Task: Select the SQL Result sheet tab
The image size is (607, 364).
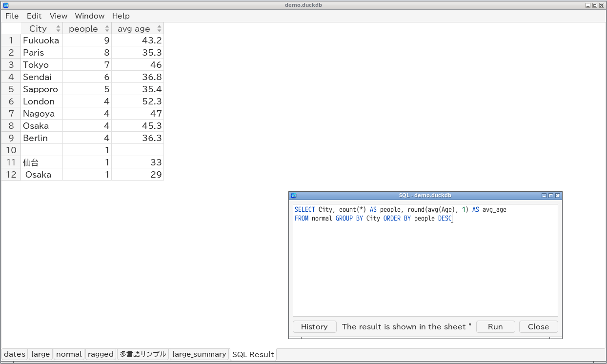Action: tap(253, 354)
